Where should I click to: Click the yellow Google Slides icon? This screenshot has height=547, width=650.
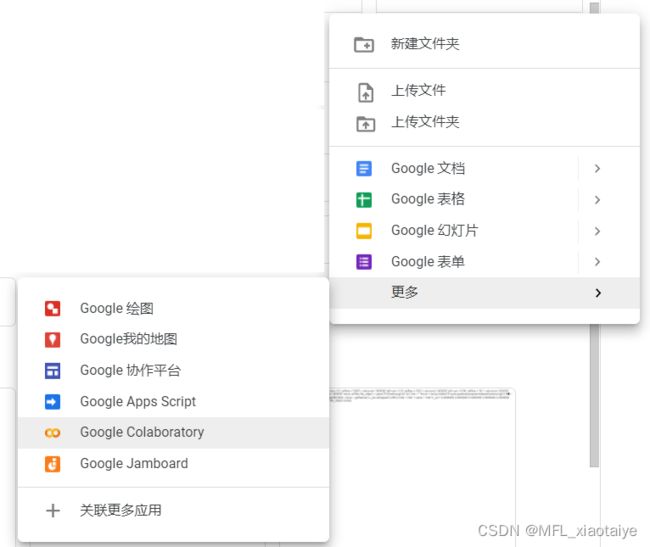click(x=364, y=231)
